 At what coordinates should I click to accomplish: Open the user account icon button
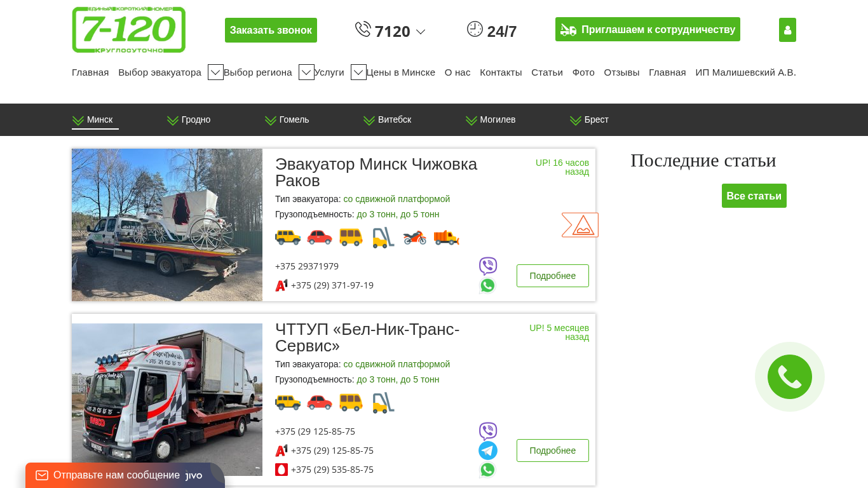pyautogui.click(x=787, y=30)
